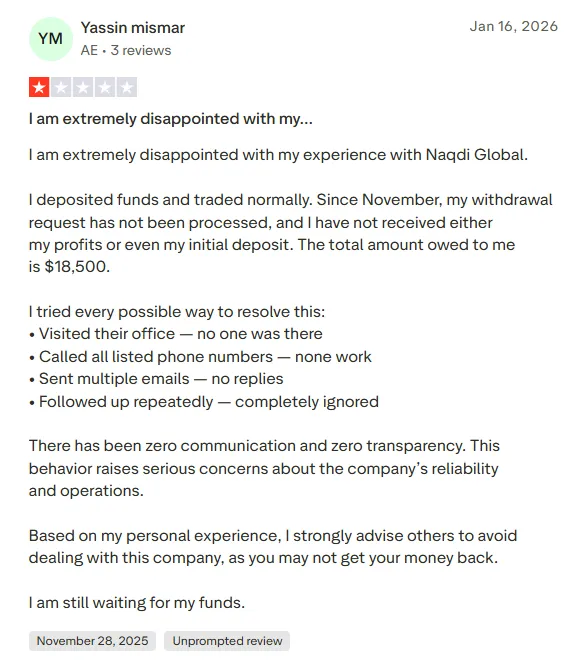
Task: Click "I am still waiting for my funds" sentence
Action: 137,603
